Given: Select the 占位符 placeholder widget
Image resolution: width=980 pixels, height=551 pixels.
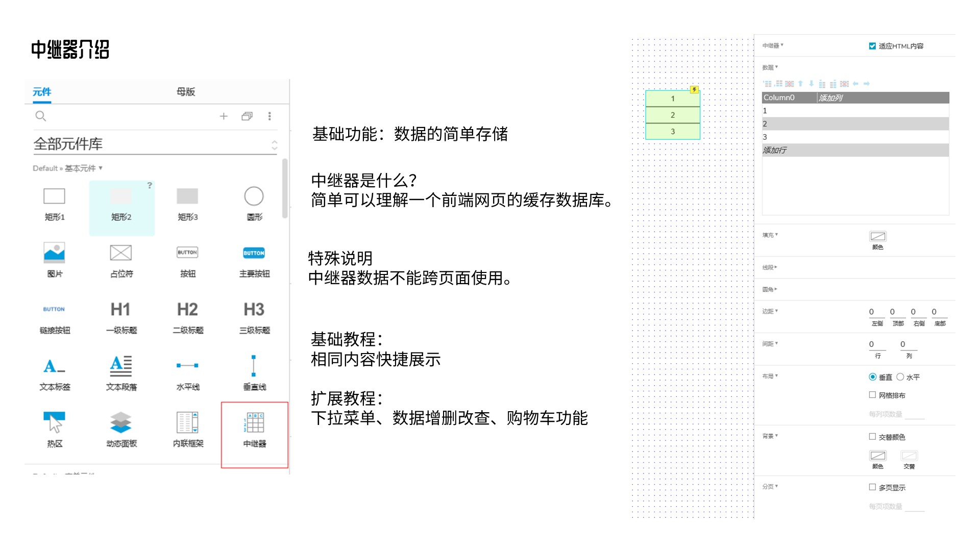Looking at the screenshot, I should (121, 253).
